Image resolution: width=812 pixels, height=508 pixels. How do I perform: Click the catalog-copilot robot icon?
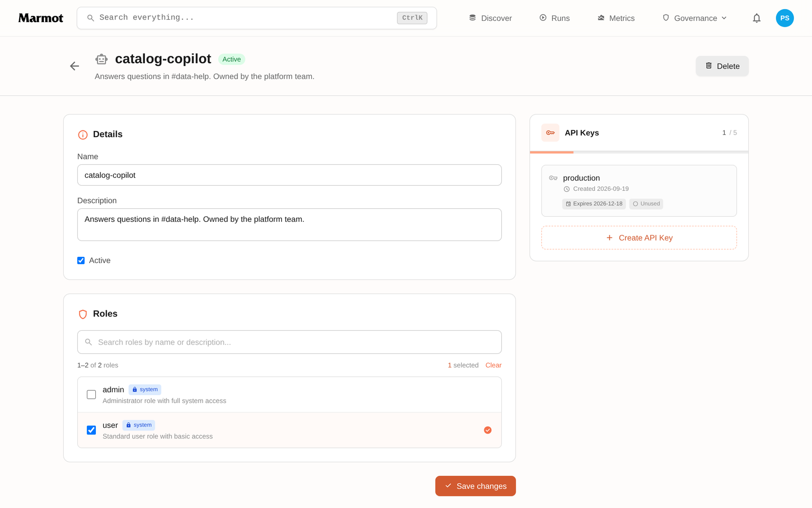click(x=101, y=59)
